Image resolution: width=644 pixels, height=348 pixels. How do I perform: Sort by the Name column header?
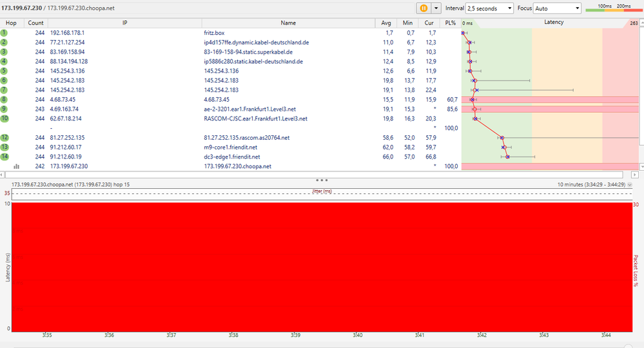(288, 23)
